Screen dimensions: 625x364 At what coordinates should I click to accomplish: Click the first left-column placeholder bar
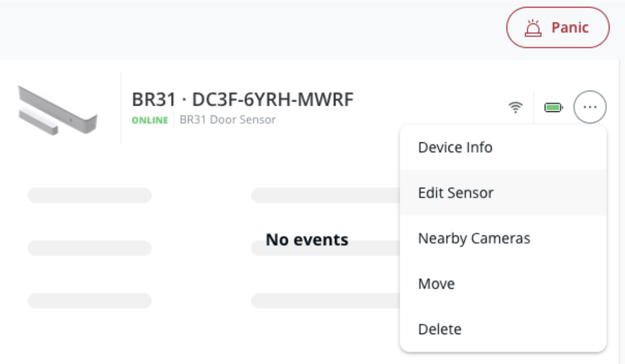pos(89,195)
